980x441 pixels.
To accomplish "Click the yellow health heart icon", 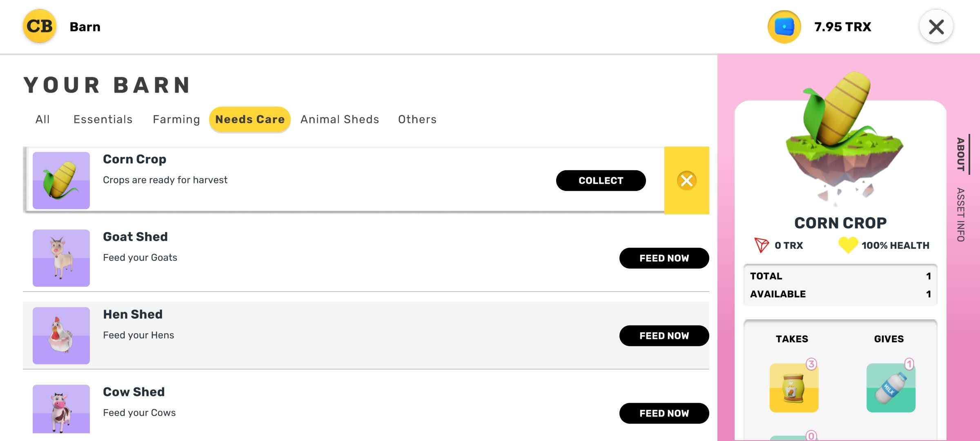I will (x=848, y=245).
